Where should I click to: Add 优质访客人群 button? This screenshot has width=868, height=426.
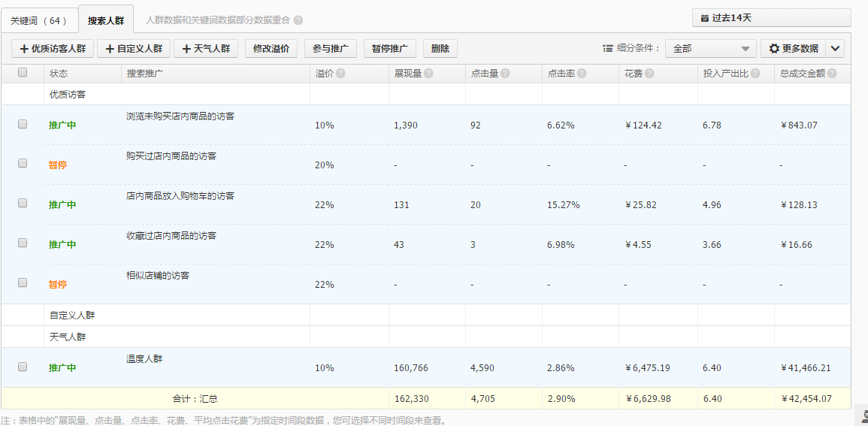[53, 49]
